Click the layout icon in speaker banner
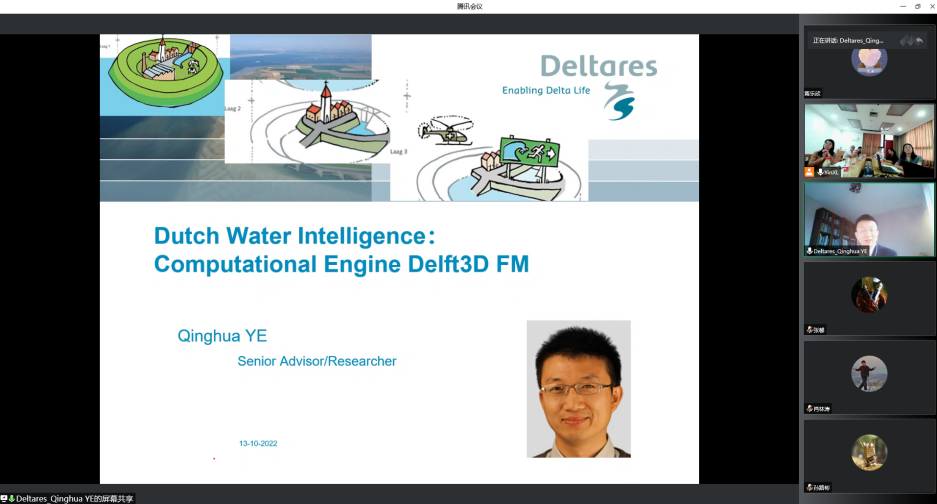The height and width of the screenshot is (504, 937). click(x=906, y=41)
